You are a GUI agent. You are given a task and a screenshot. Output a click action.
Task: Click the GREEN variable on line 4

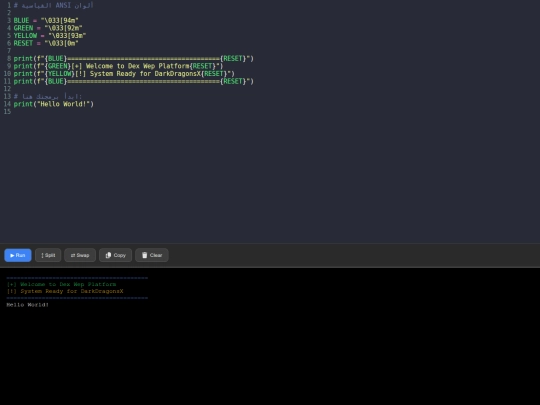(x=23, y=28)
